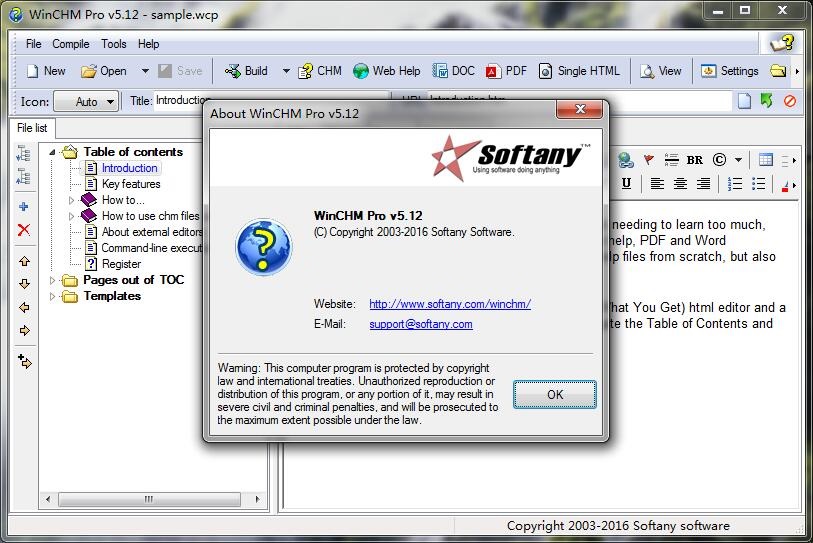
Task: Expand the How to use chm files node
Action: pyautogui.click(x=72, y=216)
